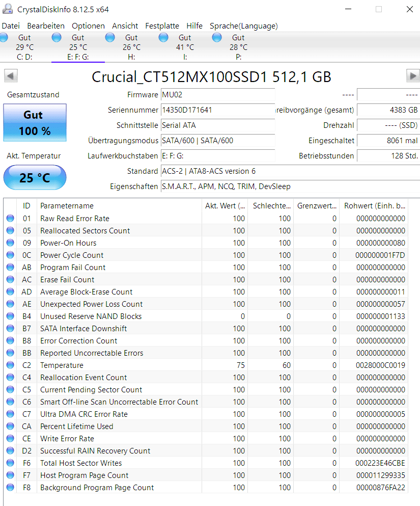This screenshot has height=506, width=420.
Task: Select disk I: at 41 °C
Action: (x=185, y=47)
